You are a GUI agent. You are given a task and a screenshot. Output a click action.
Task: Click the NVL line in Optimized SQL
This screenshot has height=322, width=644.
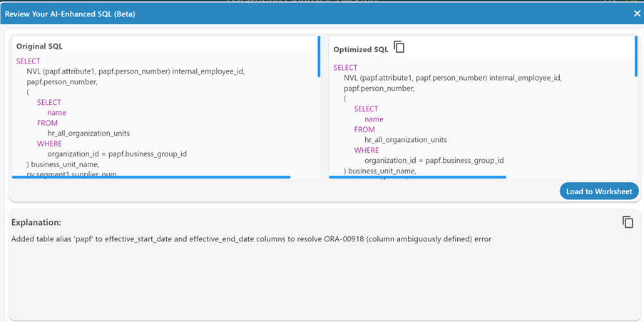point(453,78)
